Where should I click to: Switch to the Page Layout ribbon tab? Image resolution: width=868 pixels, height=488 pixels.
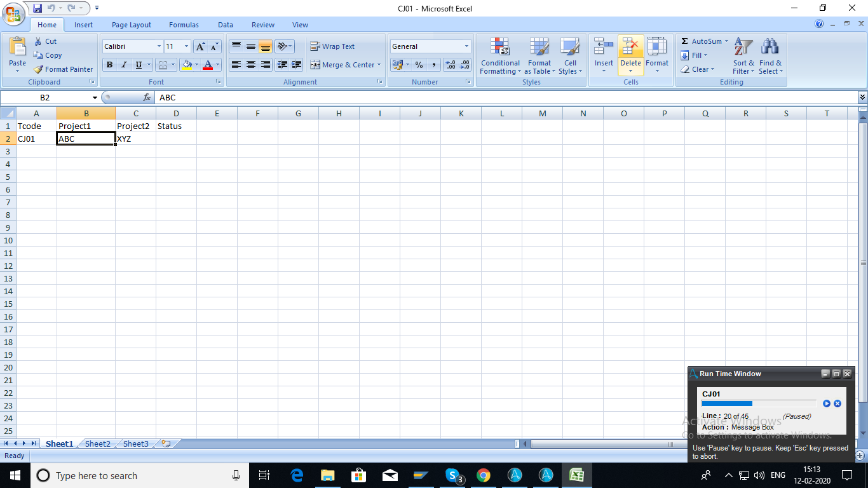point(131,25)
